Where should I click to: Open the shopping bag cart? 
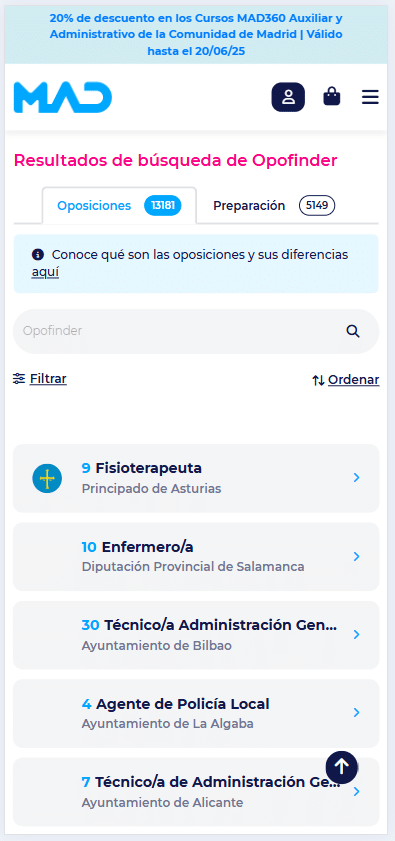(332, 97)
